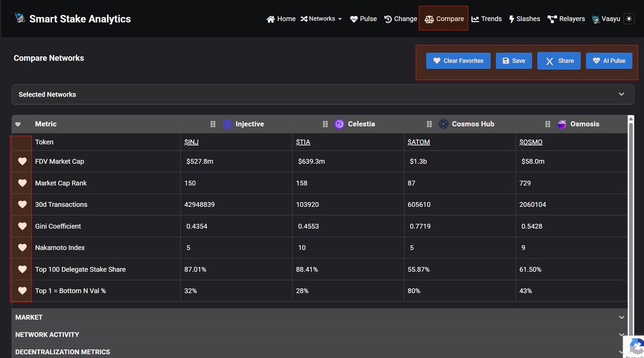Click the Compare Networks heading

coord(49,58)
